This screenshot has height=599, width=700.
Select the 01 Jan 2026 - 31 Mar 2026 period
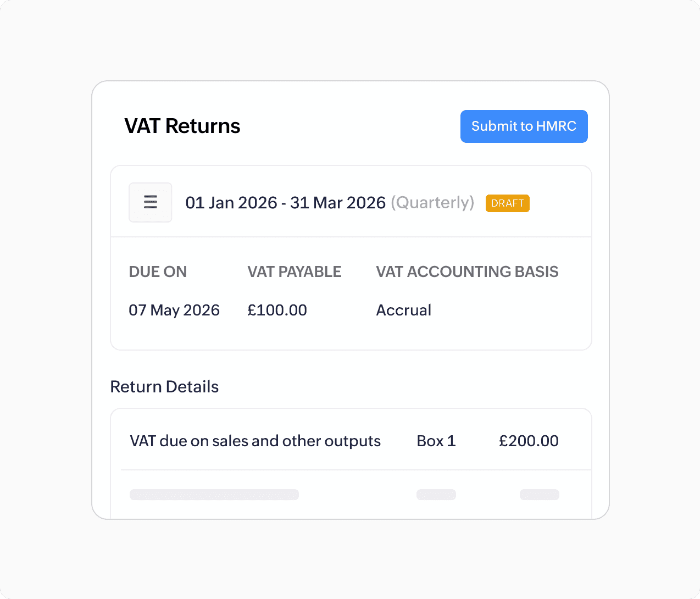(x=285, y=203)
